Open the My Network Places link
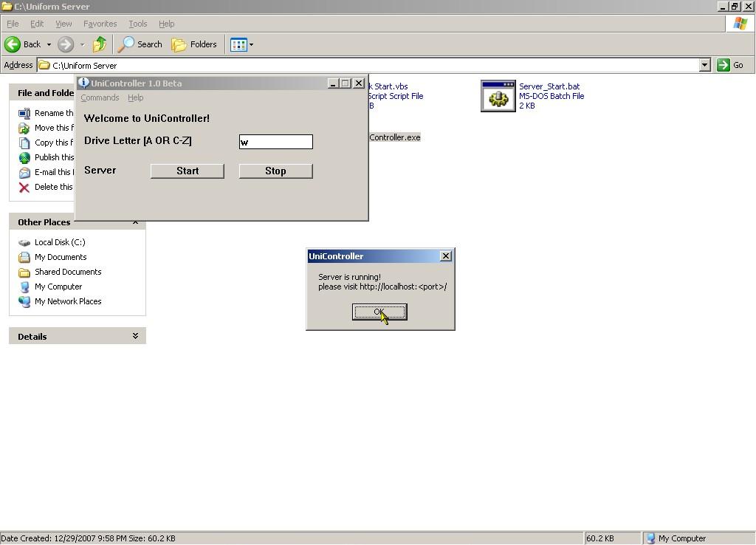Viewport: 756px width, 545px height. [x=68, y=301]
